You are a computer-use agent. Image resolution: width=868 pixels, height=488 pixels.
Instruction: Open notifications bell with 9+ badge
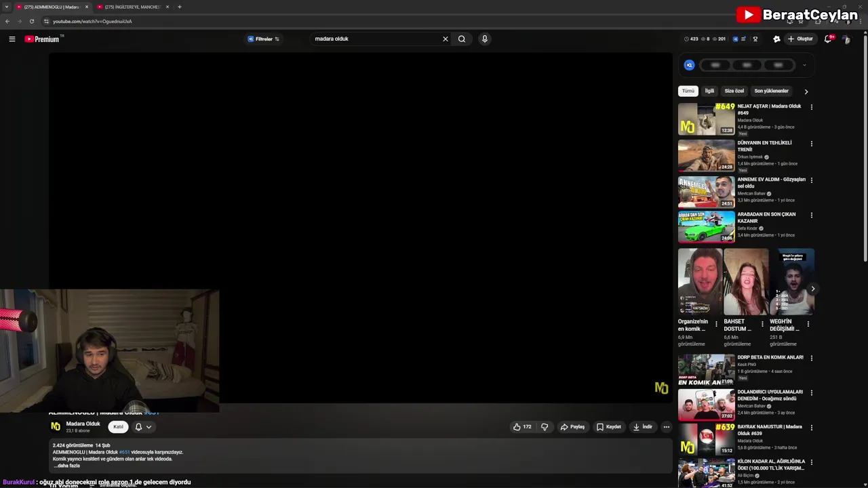[x=828, y=39]
